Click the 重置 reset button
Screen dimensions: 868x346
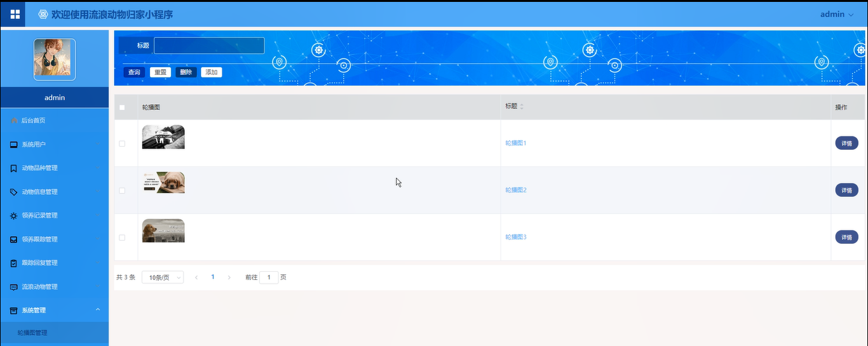pos(160,72)
